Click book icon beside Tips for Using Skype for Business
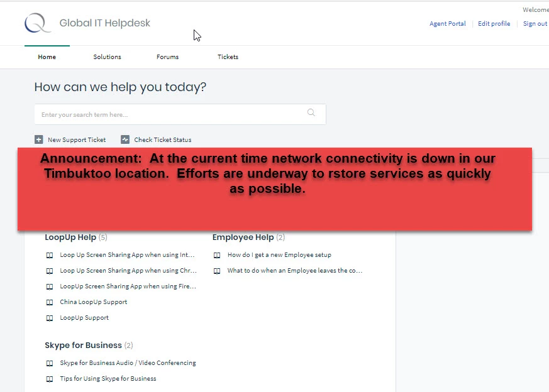 50,379
